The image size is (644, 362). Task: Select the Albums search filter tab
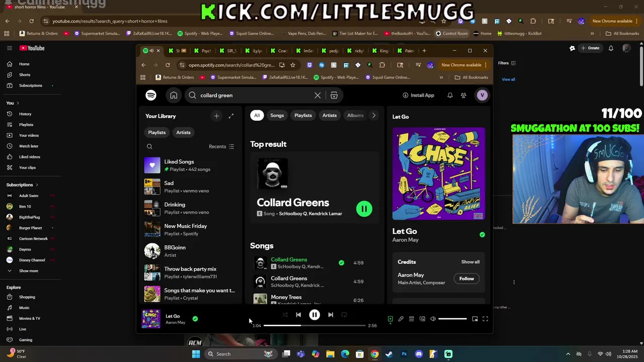(x=355, y=116)
